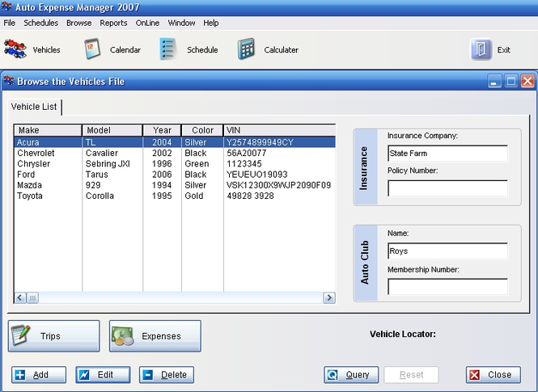Image resolution: width=538 pixels, height=392 pixels.
Task: Open the Vehicles toolbar icon
Action: (15, 49)
